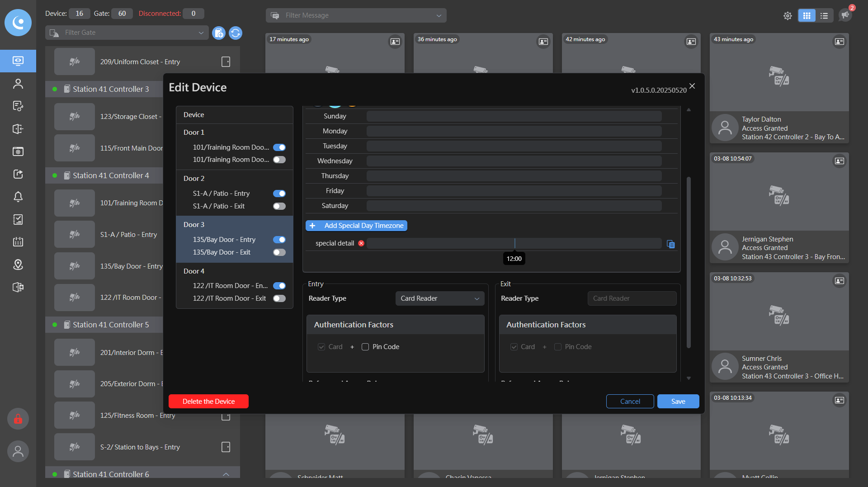Open the Entry Reader Type dropdown
This screenshot has width=868, height=487.
[x=439, y=298]
